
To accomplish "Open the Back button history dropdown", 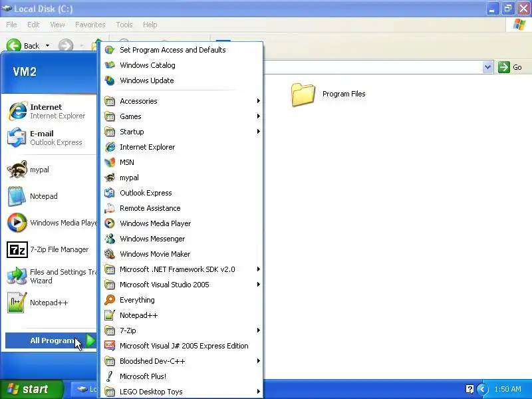I will [47, 45].
